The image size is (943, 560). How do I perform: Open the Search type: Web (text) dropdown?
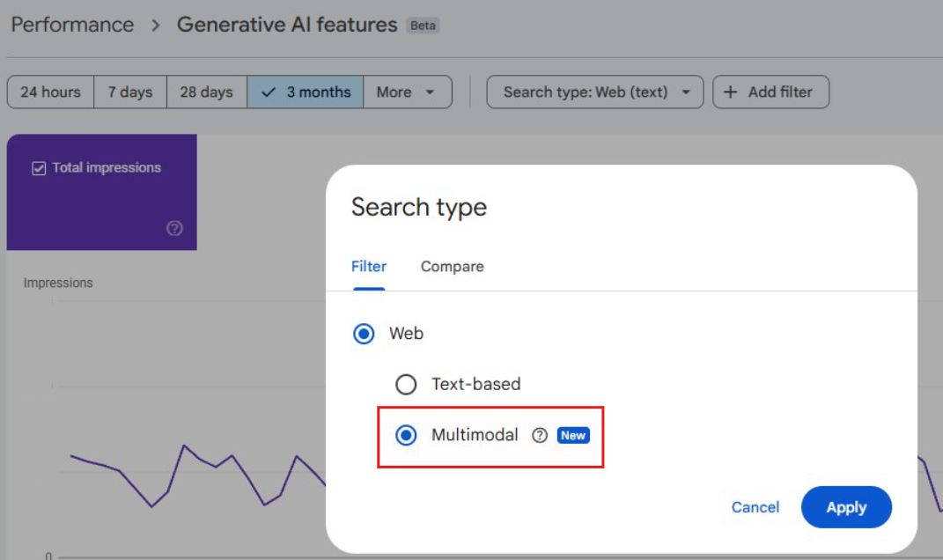595,92
